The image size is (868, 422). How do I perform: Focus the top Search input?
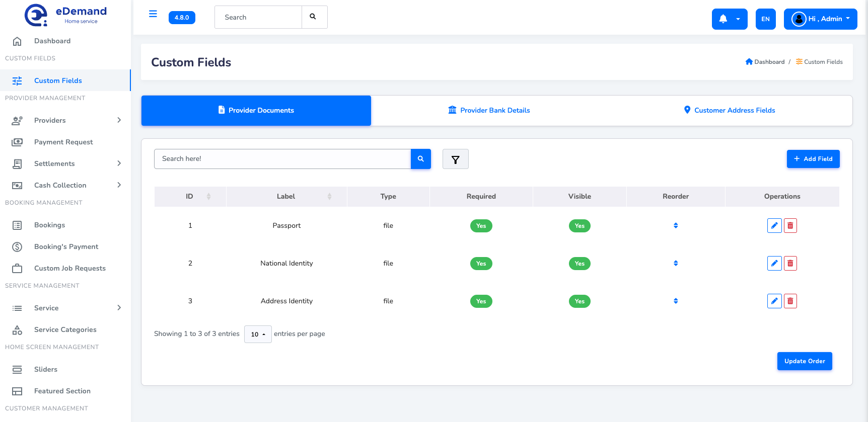coord(258,17)
